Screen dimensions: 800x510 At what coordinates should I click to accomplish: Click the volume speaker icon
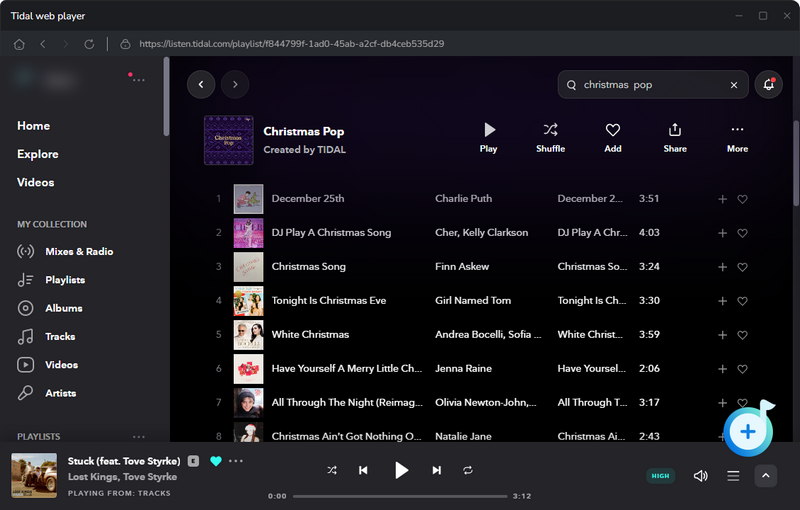point(701,476)
